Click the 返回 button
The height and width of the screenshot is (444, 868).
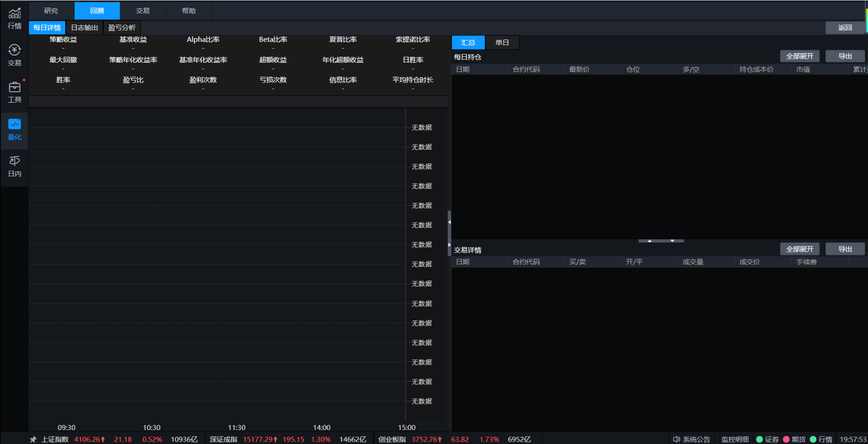tap(845, 28)
